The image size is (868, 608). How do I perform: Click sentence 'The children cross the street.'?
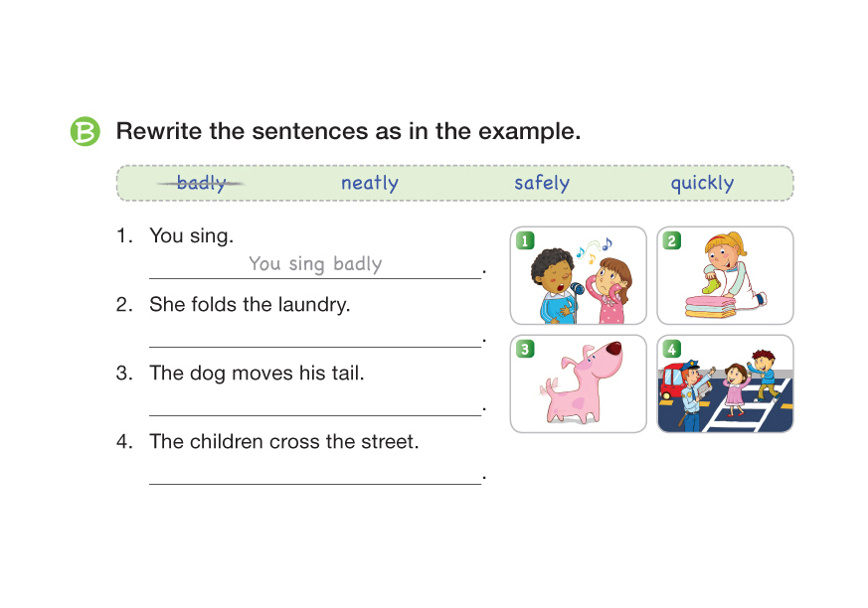[x=283, y=442]
